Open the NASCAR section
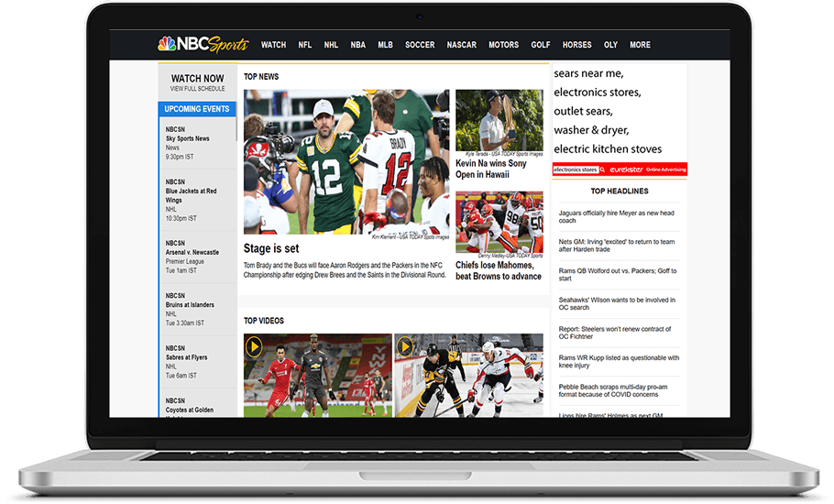Viewport: 834px width, 504px height. pyautogui.click(x=462, y=45)
